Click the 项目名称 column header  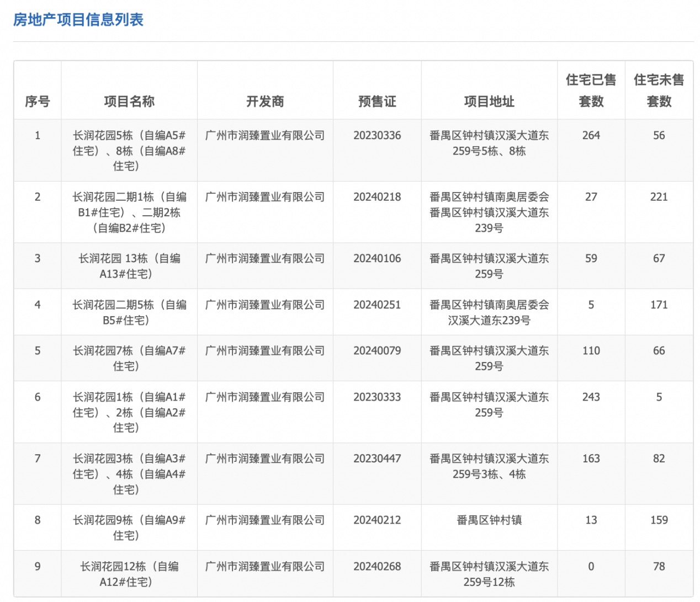(x=129, y=102)
